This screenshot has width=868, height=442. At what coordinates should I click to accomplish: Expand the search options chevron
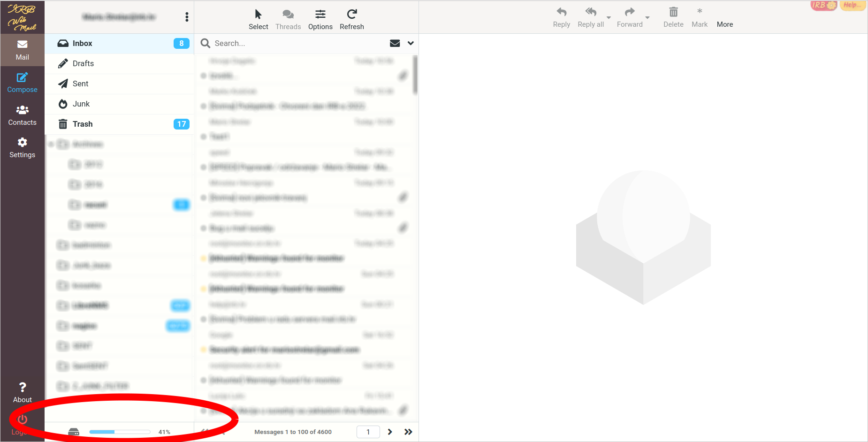tap(411, 43)
